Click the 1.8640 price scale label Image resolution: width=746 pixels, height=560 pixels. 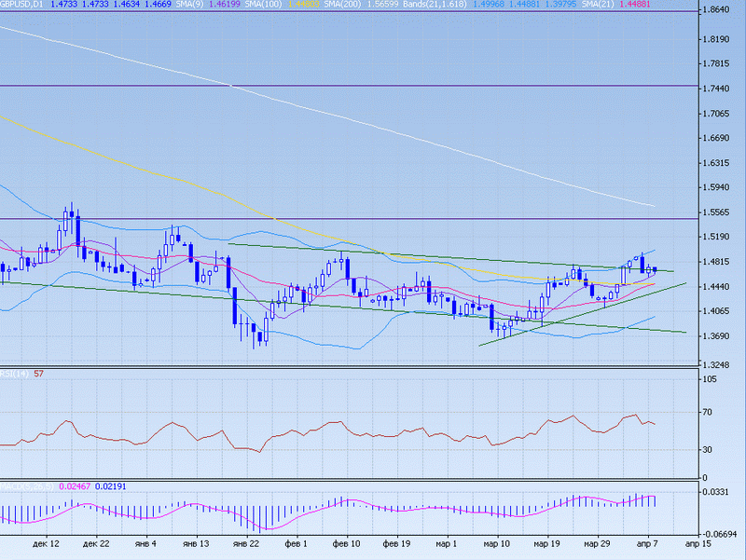pyautogui.click(x=721, y=10)
